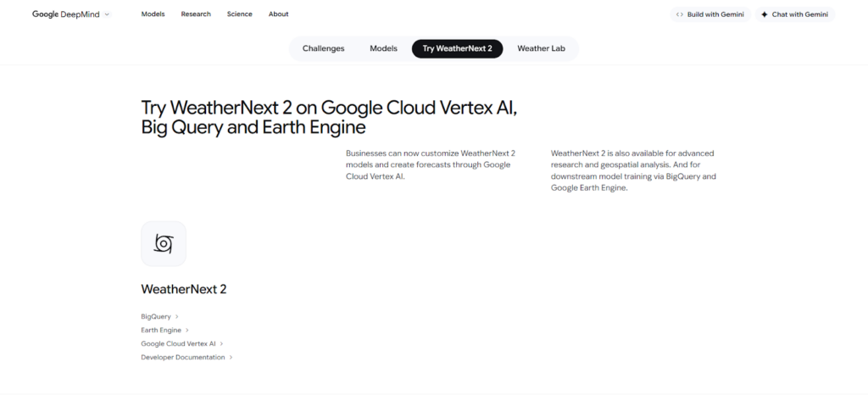Open the Weather Lab tab
This screenshot has width=868, height=412.
tap(541, 48)
